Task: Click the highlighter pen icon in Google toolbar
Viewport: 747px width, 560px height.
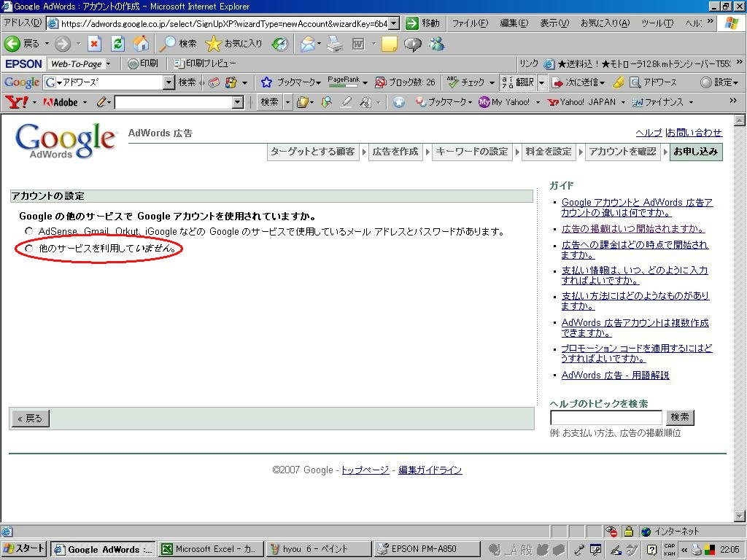Action: tap(618, 82)
